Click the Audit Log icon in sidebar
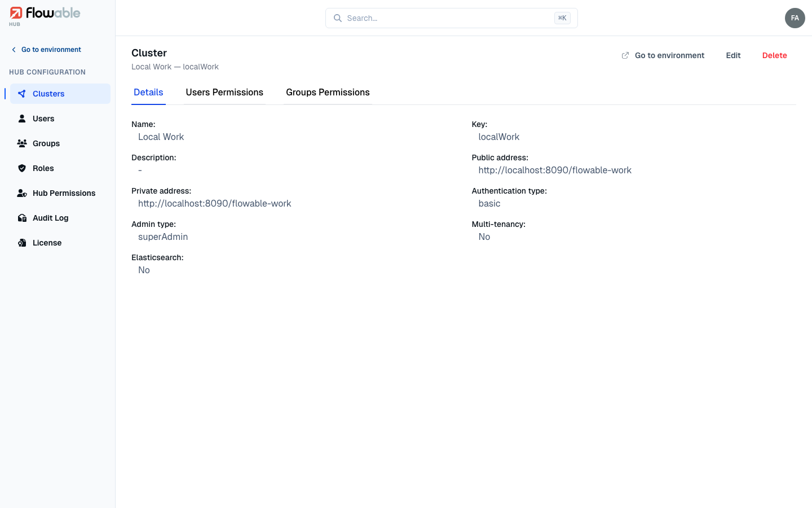Image resolution: width=812 pixels, height=508 pixels. click(x=22, y=218)
